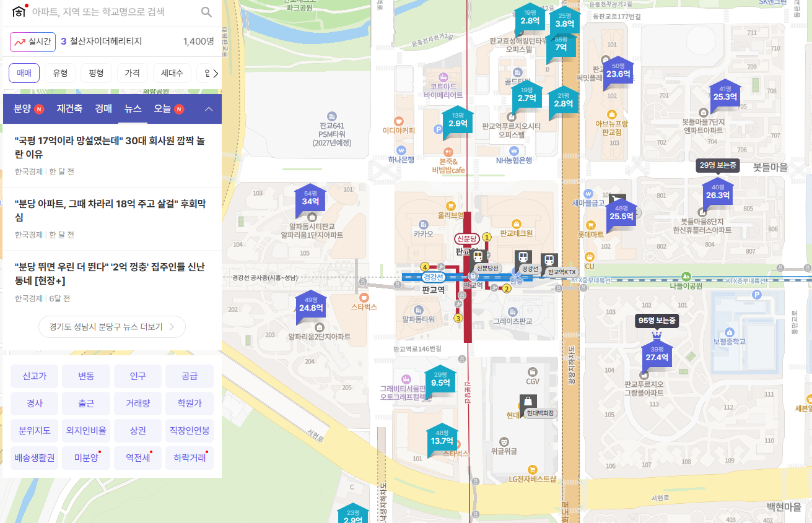
Task: Switch to the 뉴스 tab
Action: (133, 109)
